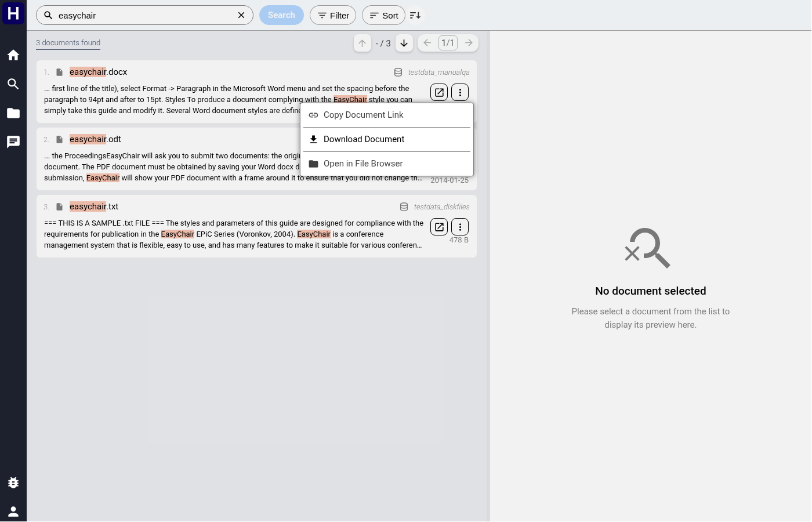812x522 pixels.
Task: Click the 3 documents found label
Action: click(68, 43)
